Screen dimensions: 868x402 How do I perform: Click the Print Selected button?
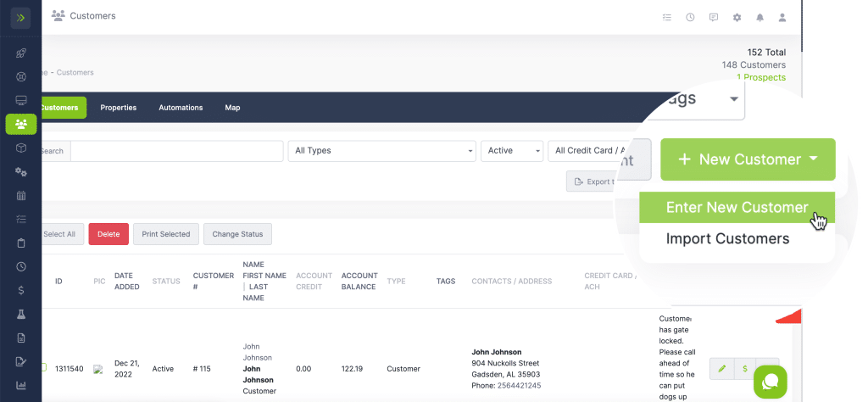click(x=166, y=234)
